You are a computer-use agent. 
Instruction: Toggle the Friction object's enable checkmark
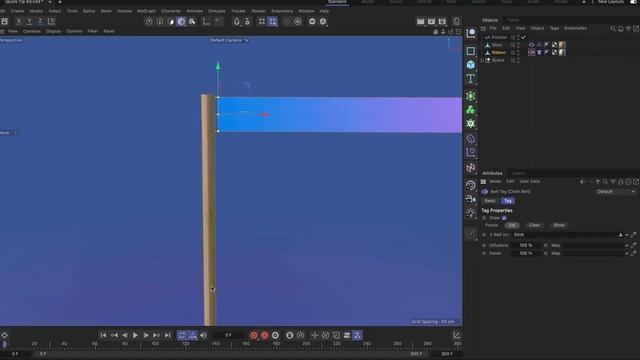pos(523,37)
